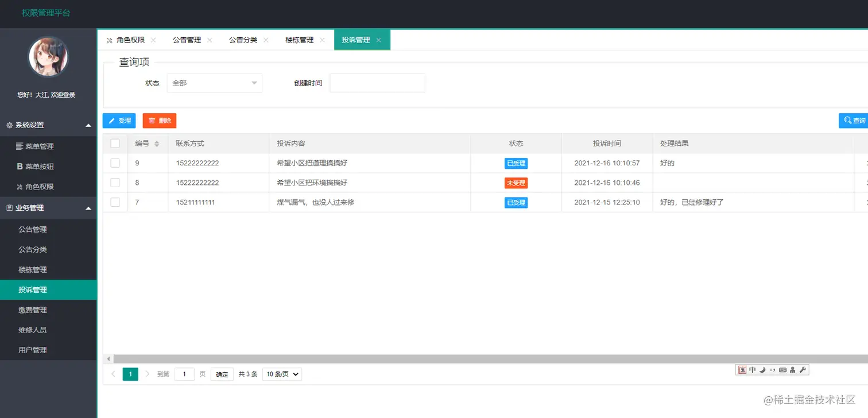Viewport: 868px width, 418px height.
Task: Switch to the 公告管理 tab
Action: 187,40
